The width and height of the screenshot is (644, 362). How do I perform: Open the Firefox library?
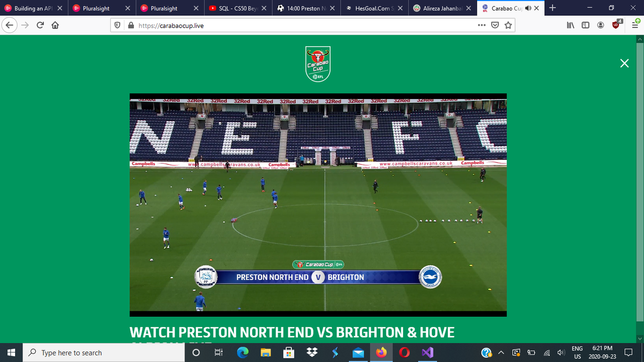(571, 25)
